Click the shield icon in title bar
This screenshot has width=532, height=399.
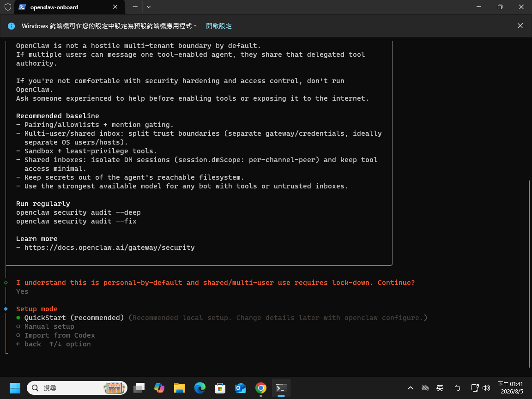tap(7, 7)
